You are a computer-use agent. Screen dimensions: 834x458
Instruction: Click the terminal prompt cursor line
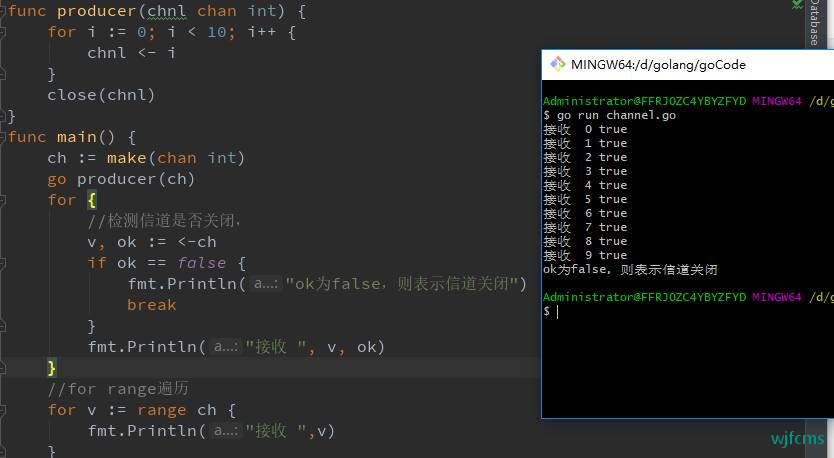coord(557,312)
